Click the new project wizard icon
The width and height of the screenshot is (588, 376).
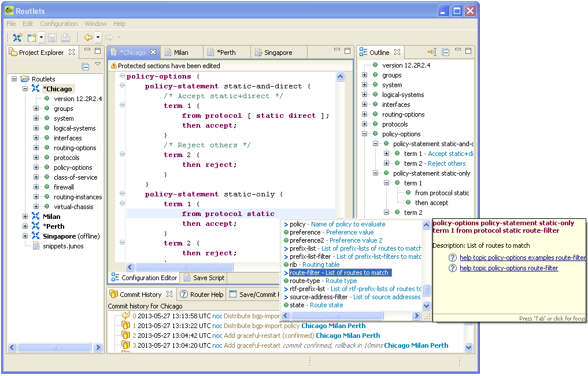coord(31,38)
